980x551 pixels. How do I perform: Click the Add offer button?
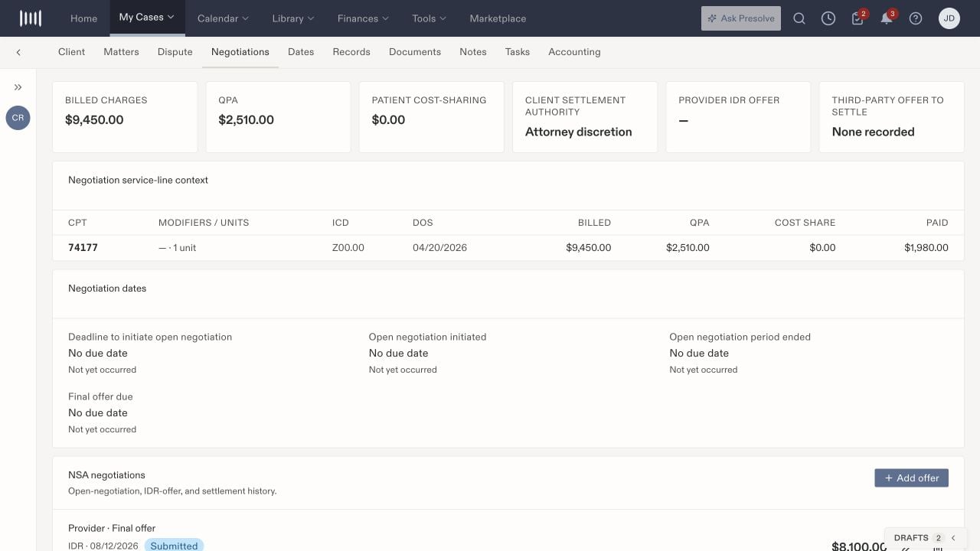[x=911, y=478]
